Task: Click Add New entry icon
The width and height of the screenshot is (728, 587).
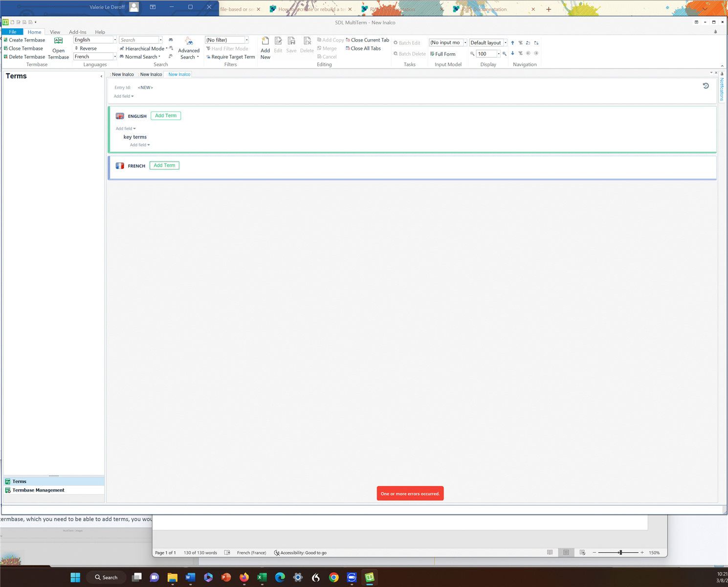Action: click(265, 48)
